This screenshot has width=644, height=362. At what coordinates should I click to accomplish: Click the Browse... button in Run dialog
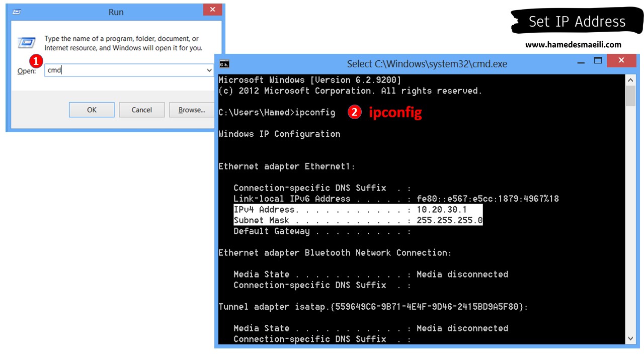tap(192, 110)
